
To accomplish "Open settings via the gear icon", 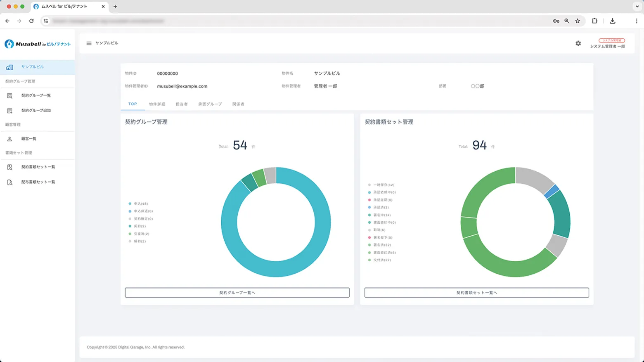I will pos(578,43).
